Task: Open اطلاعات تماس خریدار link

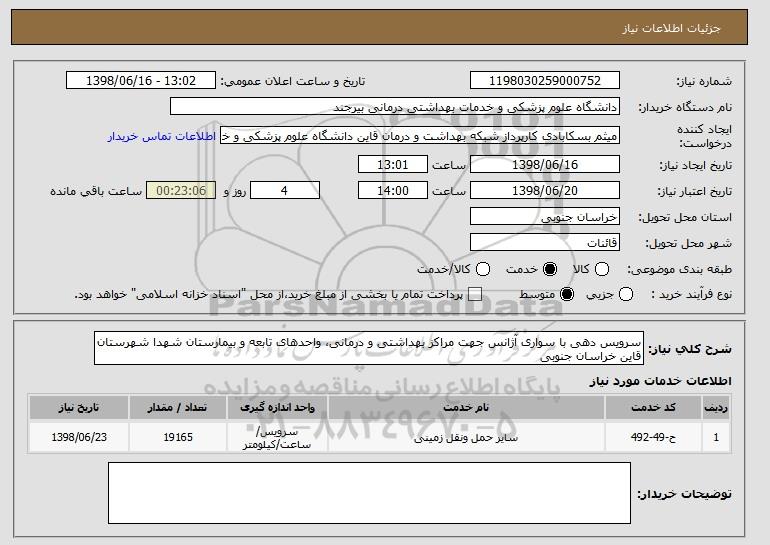Action: 162,136
